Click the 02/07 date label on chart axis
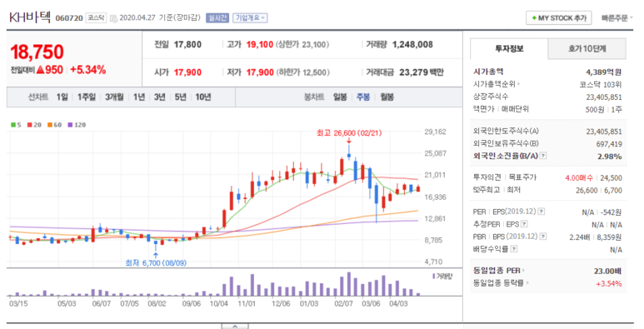Image resolution: width=644 pixels, height=329 pixels. [343, 304]
